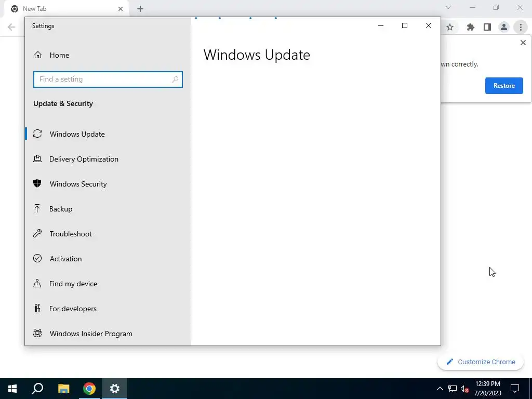
Task: Switch to Chrome in taskbar
Action: [89, 389]
